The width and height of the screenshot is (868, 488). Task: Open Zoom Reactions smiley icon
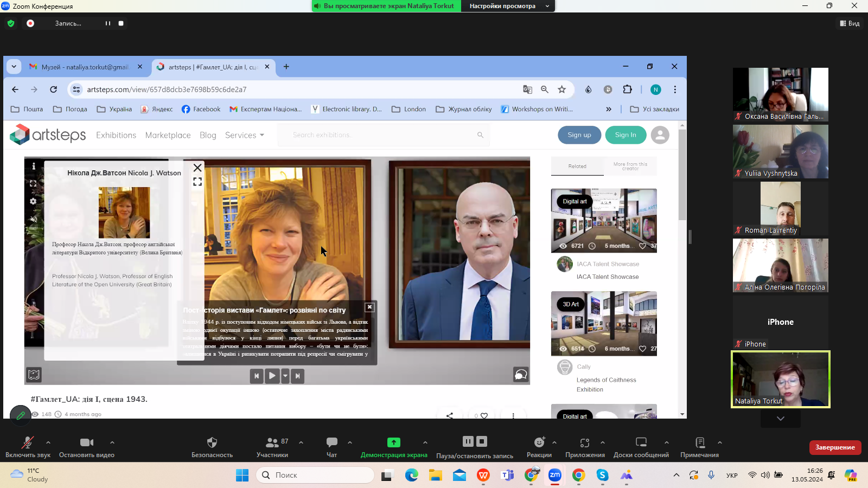pos(539,442)
